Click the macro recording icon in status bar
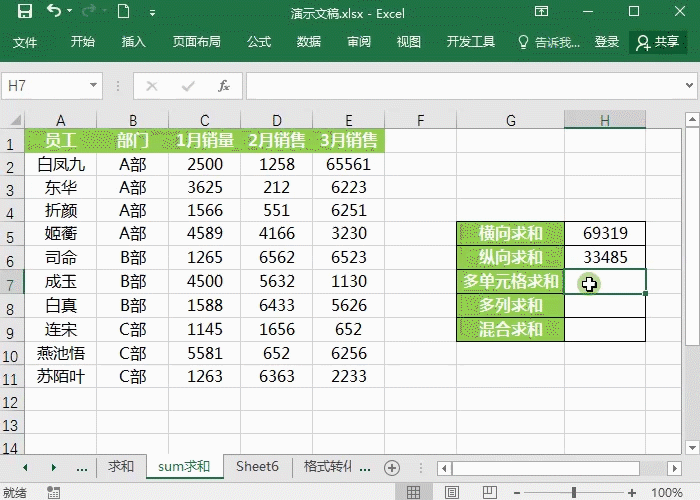 click(x=54, y=492)
